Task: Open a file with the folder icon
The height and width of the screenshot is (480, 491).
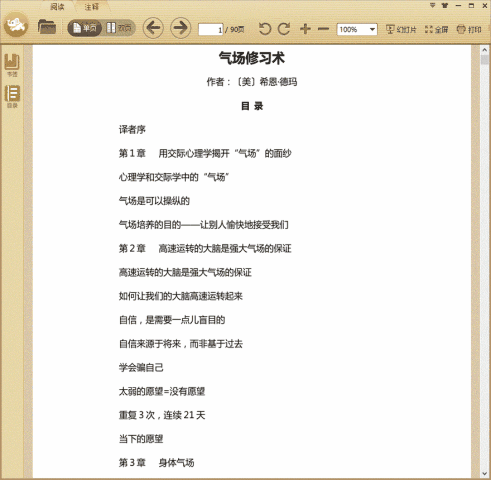Action: tap(47, 27)
